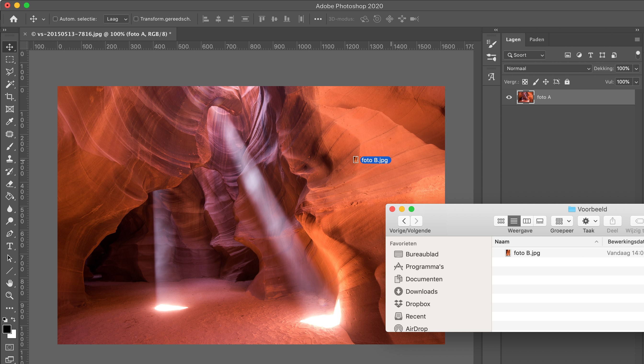Select the Clone Stamp tool
The image size is (644, 364).
click(x=10, y=159)
